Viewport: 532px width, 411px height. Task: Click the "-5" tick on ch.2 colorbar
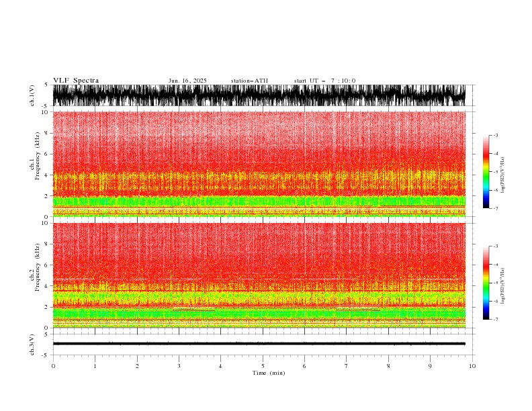coord(495,283)
